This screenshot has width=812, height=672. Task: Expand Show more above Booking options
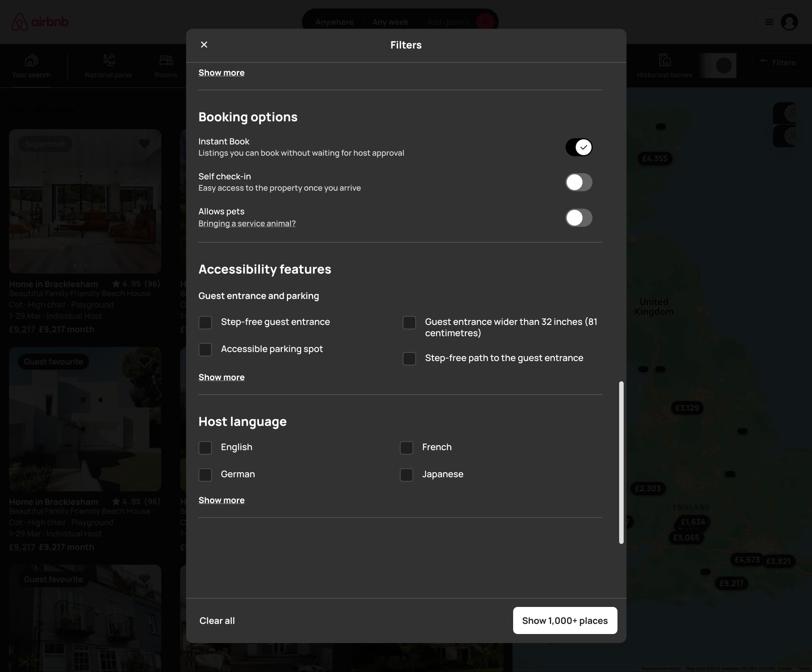click(x=221, y=73)
